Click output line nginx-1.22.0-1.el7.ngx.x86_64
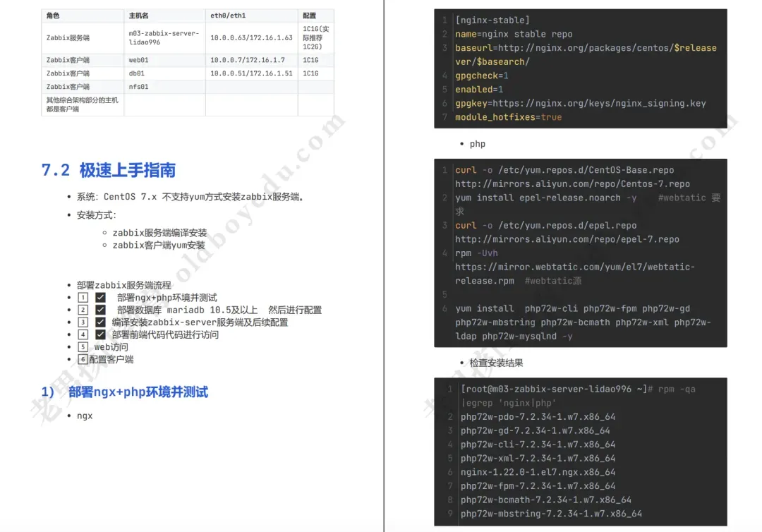 coord(538,472)
